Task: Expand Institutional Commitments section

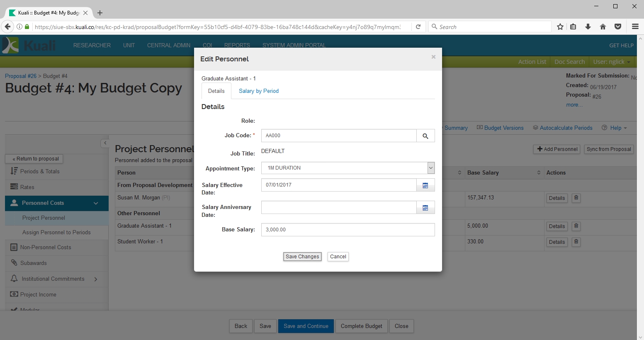Action: 96,279
